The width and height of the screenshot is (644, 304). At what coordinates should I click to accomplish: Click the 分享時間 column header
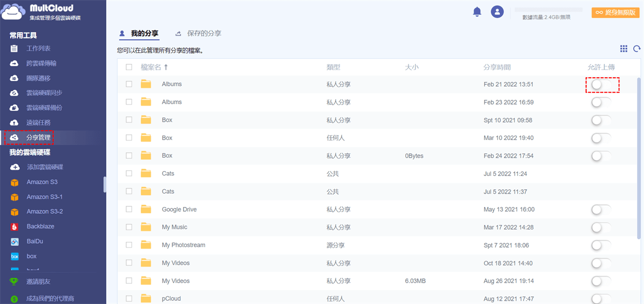(497, 67)
